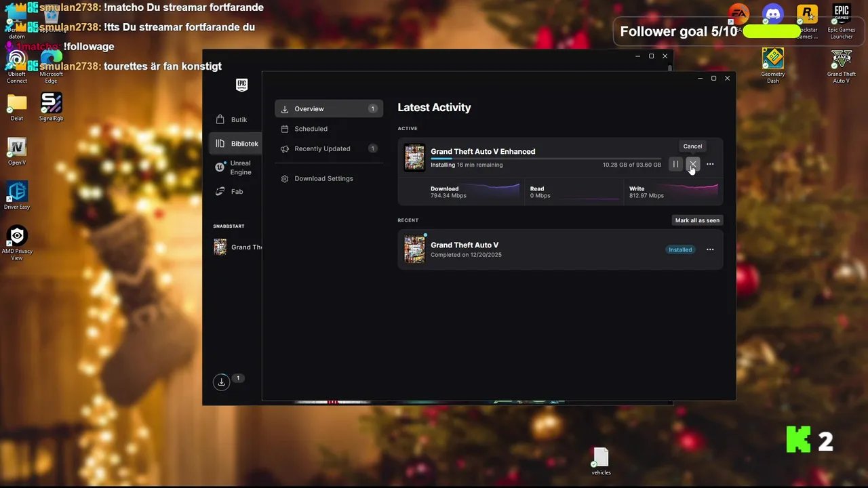Image resolution: width=868 pixels, height=488 pixels.
Task: Open the Butik store section
Action: click(x=231, y=119)
